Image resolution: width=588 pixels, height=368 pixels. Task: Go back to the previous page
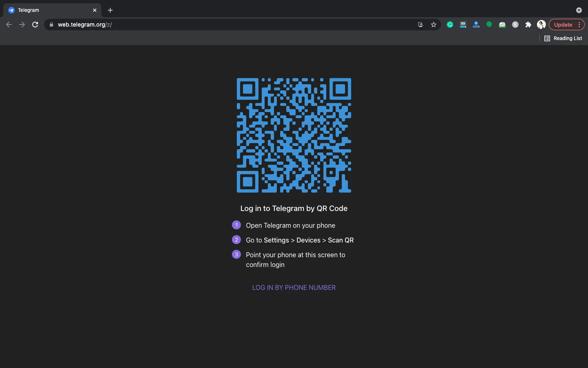(9, 25)
